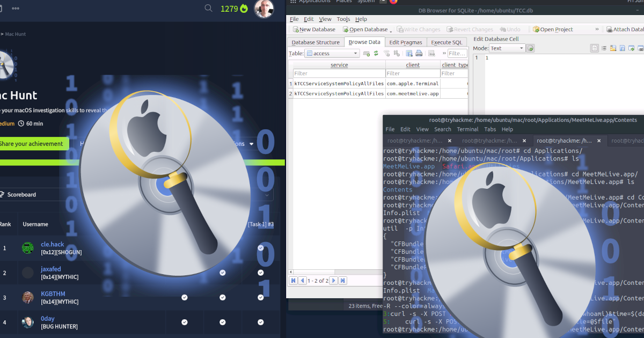The height and width of the screenshot is (338, 644).
Task: Click the new record icon beside Table selector
Action: pyautogui.click(x=367, y=54)
